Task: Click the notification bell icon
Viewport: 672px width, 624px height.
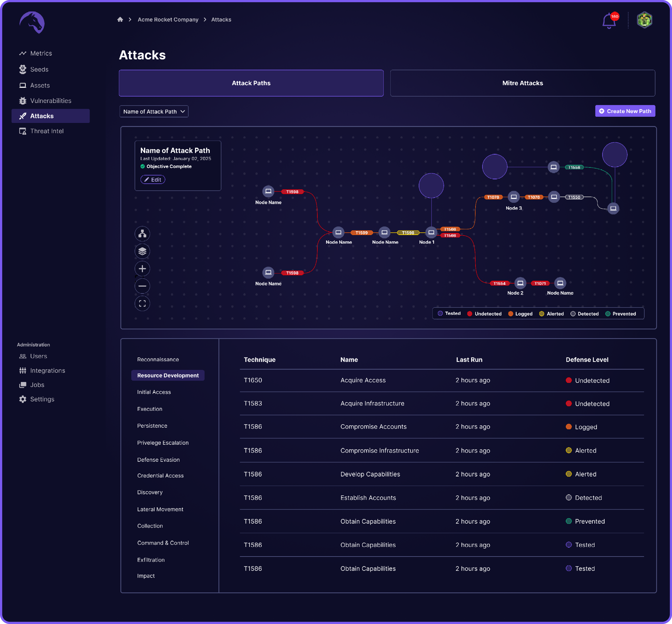Action: coord(608,21)
